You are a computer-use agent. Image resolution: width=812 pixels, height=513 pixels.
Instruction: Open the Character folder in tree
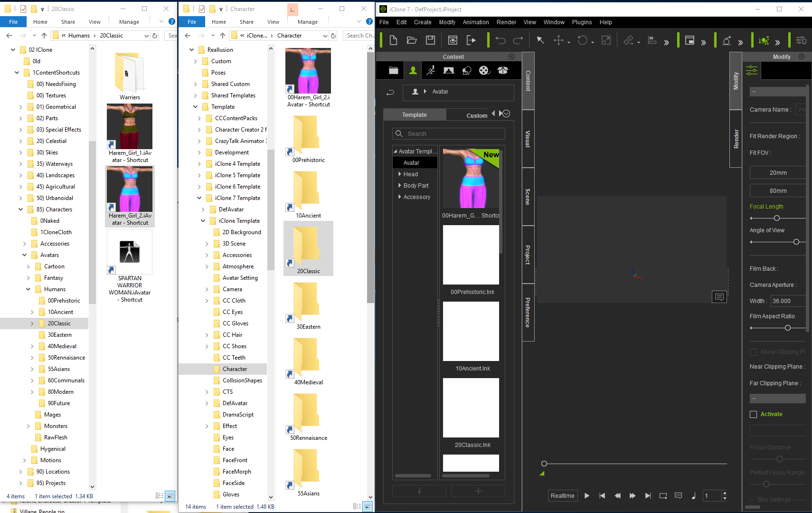[x=235, y=369]
